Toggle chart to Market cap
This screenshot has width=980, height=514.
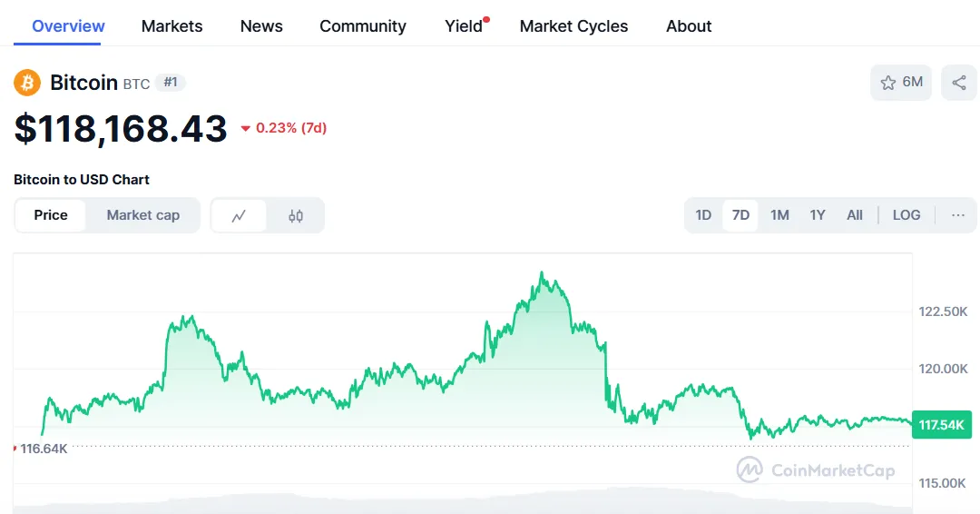[142, 215]
